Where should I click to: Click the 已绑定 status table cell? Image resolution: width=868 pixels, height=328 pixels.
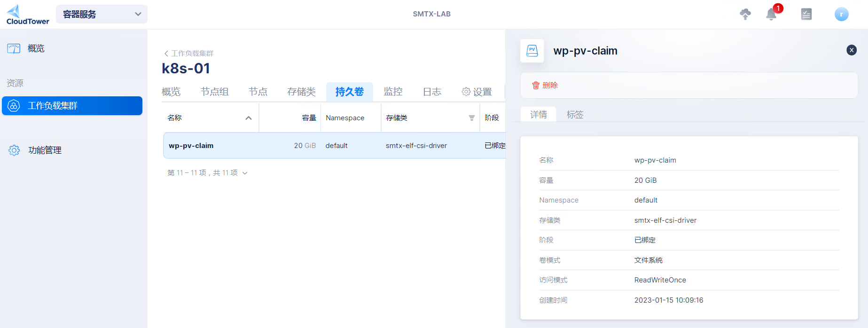[495, 146]
